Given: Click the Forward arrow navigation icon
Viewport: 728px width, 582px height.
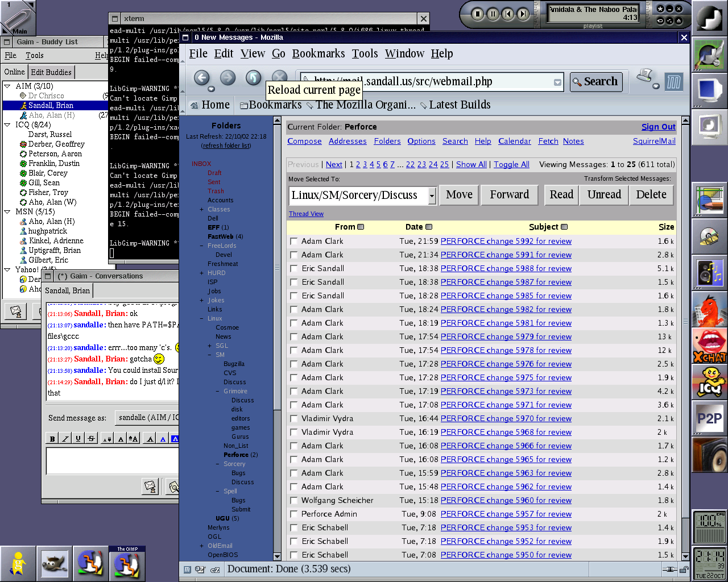Looking at the screenshot, I should pos(227,78).
